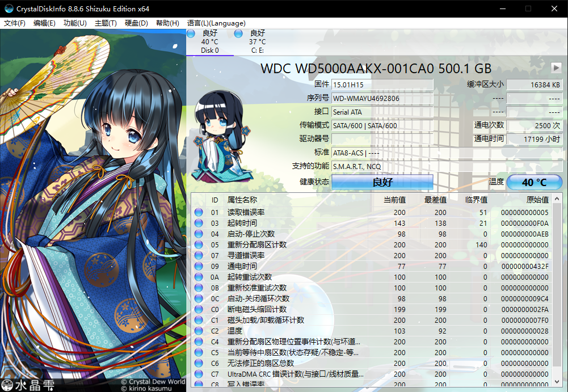Open the 硬盘(D) menu
The image size is (568, 392).
[136, 23]
